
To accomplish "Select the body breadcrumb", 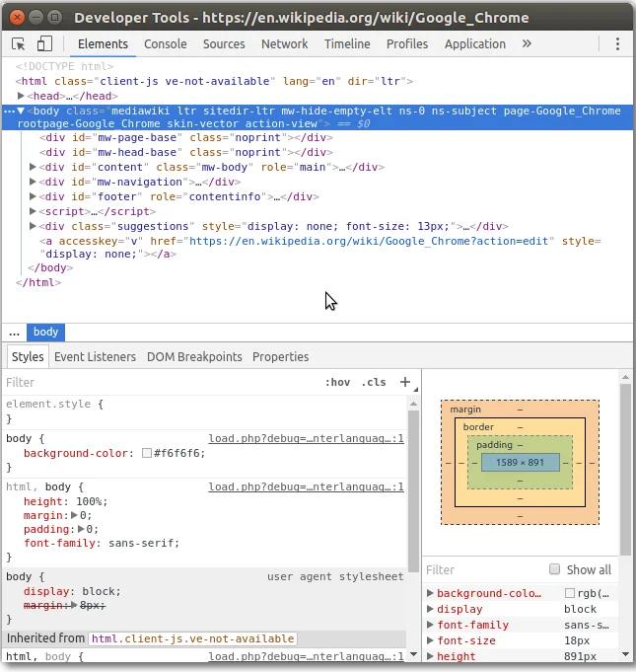I will click(45, 333).
